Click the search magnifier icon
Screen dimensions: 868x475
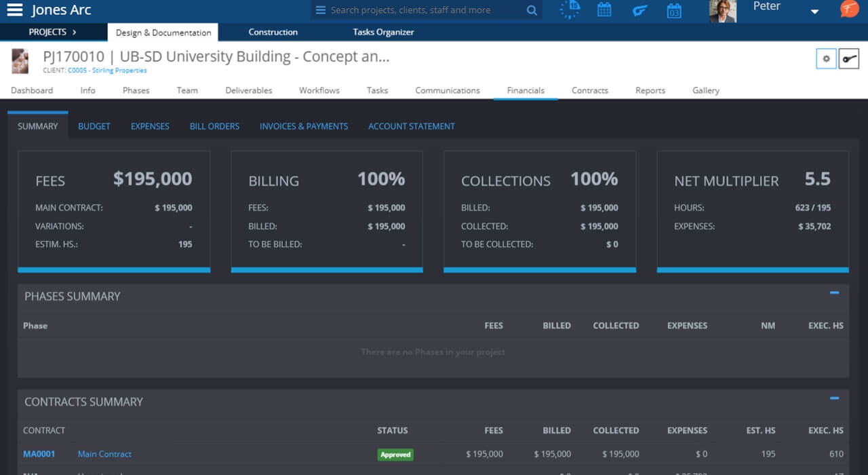point(532,10)
